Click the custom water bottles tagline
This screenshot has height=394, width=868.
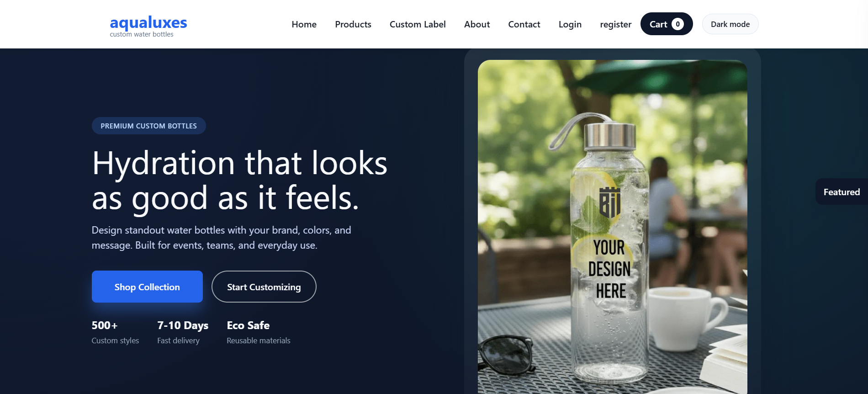[x=142, y=34]
